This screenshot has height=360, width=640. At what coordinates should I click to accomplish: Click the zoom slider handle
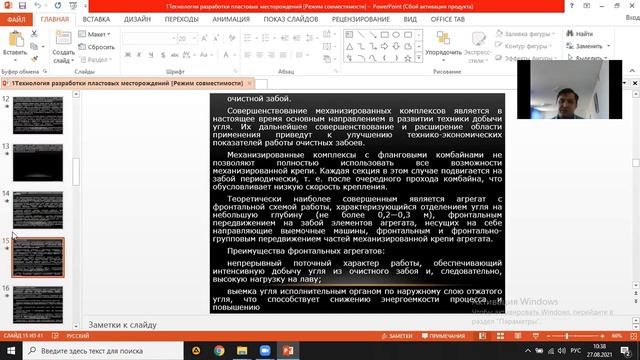567,336
